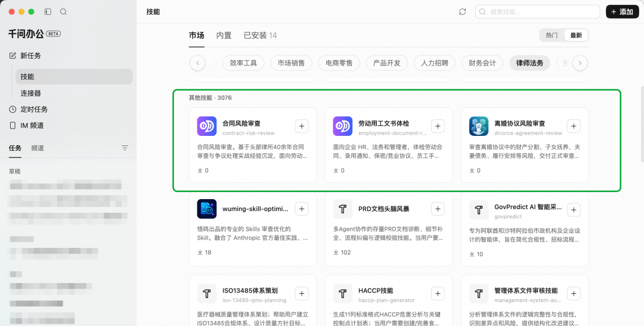
Task: Click the black 添加 button
Action: tap(622, 12)
